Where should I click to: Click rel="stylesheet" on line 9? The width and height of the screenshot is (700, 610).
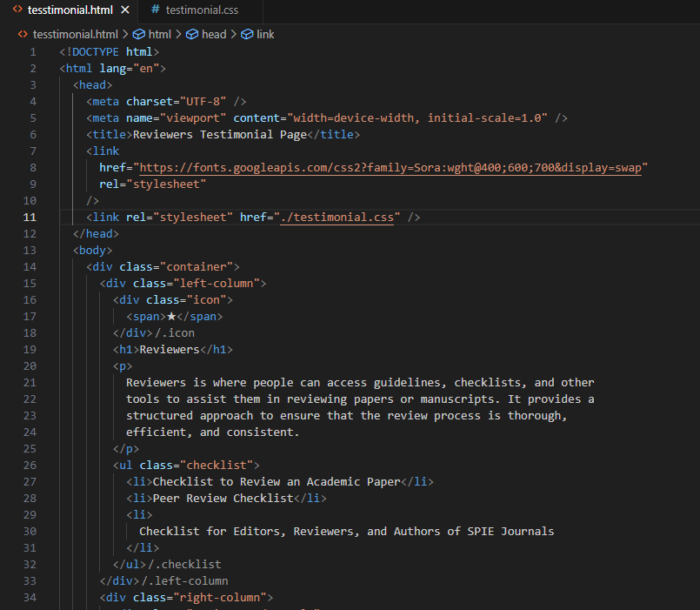pyautogui.click(x=153, y=184)
